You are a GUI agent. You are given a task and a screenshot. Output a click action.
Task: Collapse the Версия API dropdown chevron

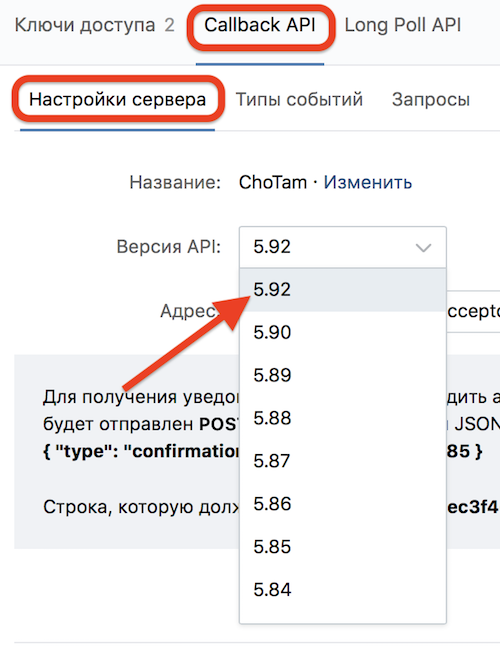pyautogui.click(x=423, y=248)
